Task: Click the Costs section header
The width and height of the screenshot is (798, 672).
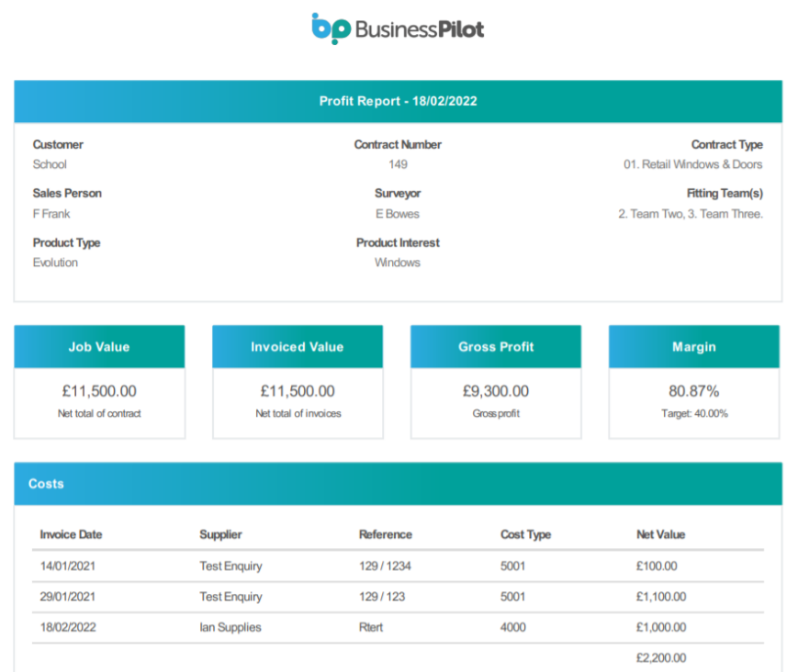Action: point(398,484)
